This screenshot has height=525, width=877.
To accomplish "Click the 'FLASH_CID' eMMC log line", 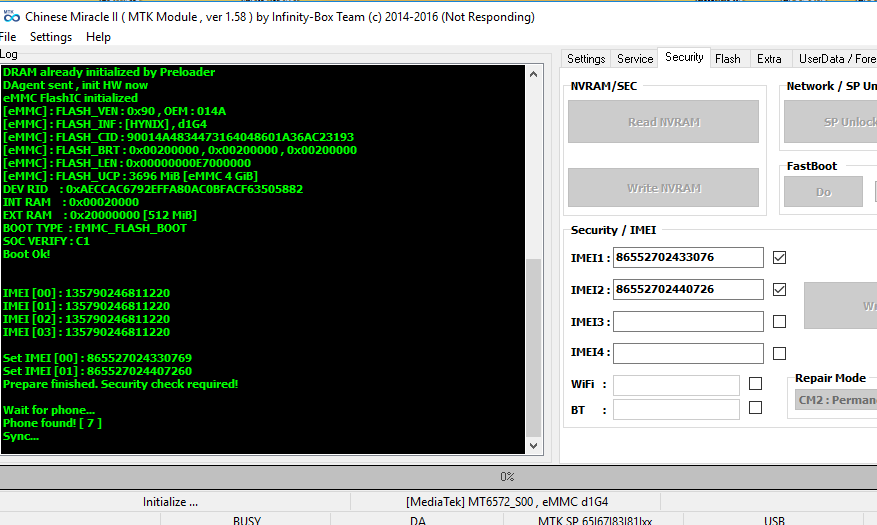I will click(x=178, y=137).
